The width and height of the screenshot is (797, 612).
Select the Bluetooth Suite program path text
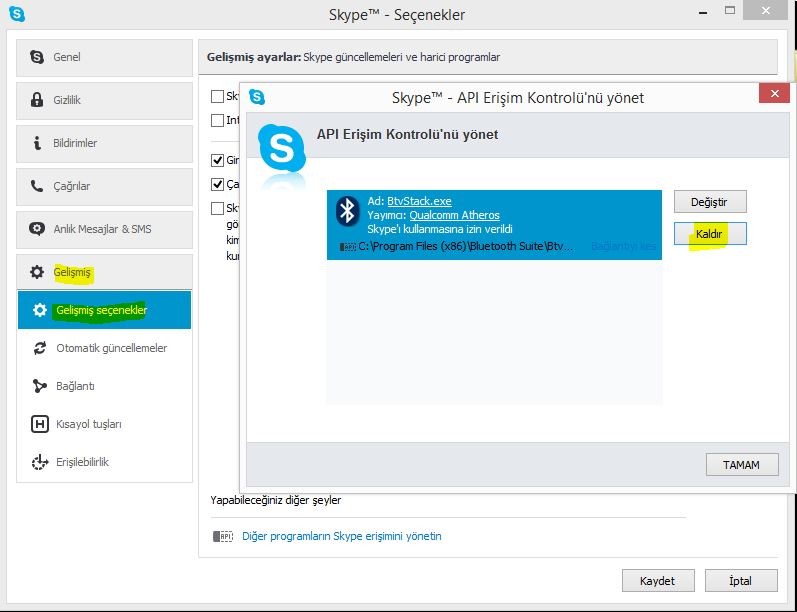(466, 247)
